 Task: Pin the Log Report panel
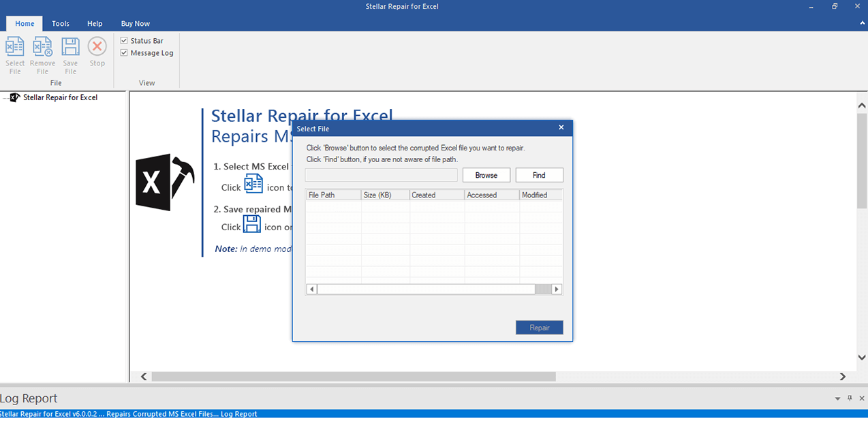850,398
